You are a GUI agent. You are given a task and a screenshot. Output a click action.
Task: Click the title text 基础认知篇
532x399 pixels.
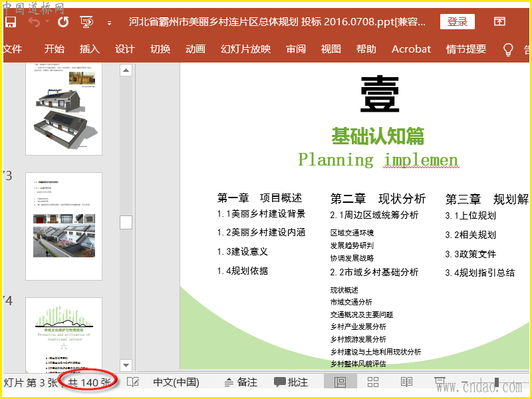(x=378, y=136)
